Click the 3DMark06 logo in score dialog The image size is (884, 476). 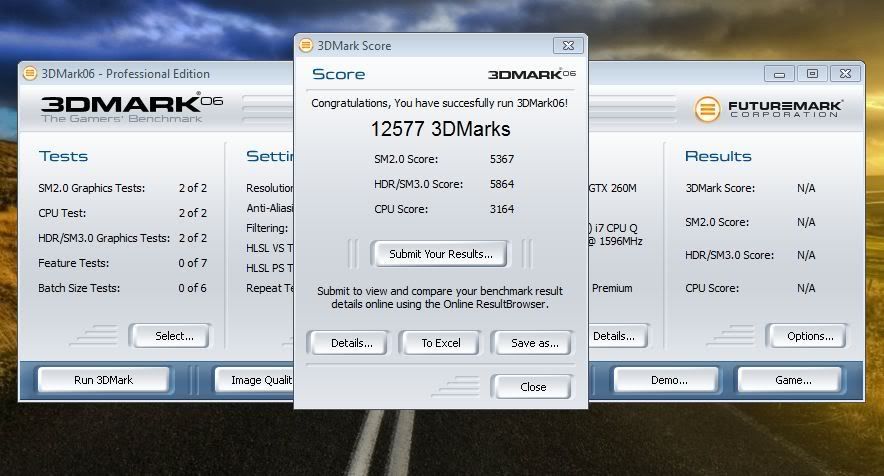532,74
